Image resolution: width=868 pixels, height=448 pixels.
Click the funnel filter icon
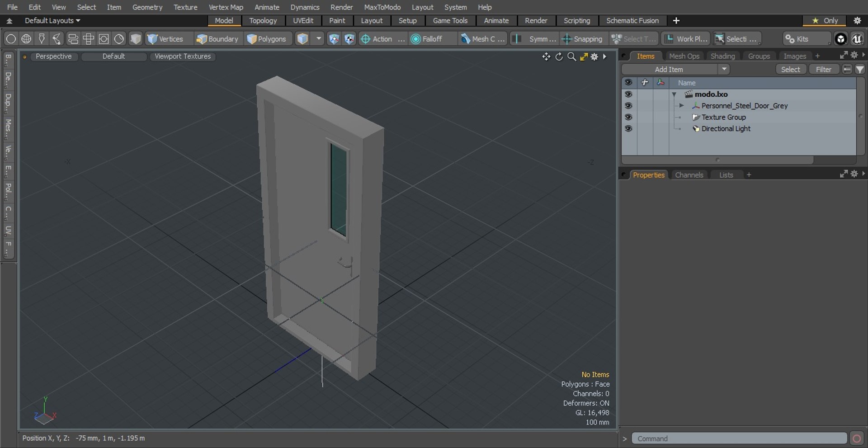pos(859,69)
